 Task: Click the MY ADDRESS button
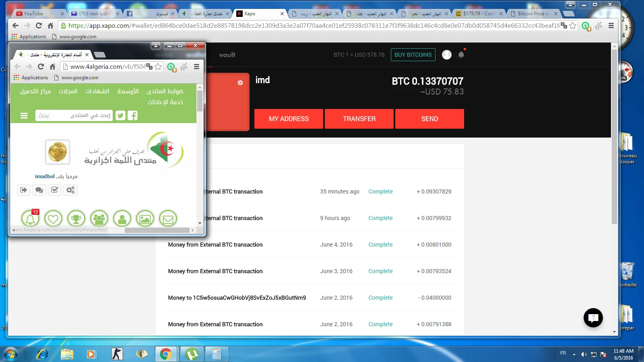pos(289,119)
